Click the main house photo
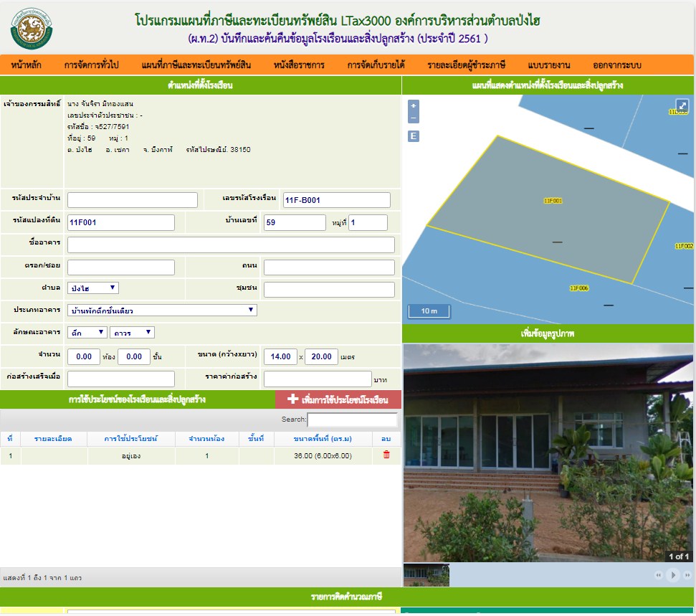 [x=548, y=453]
